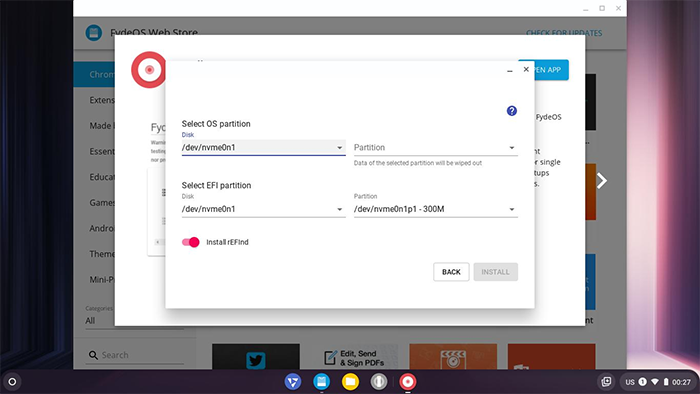Open the help question-mark icon
700x394 pixels.
(x=512, y=111)
